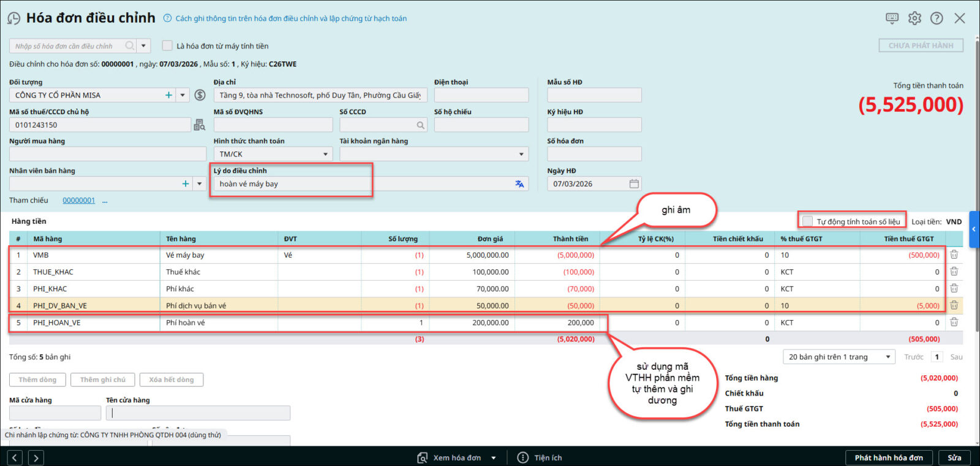
Task: Check 'Là hóa đơn từ máy tính tiền'
Action: (167, 46)
